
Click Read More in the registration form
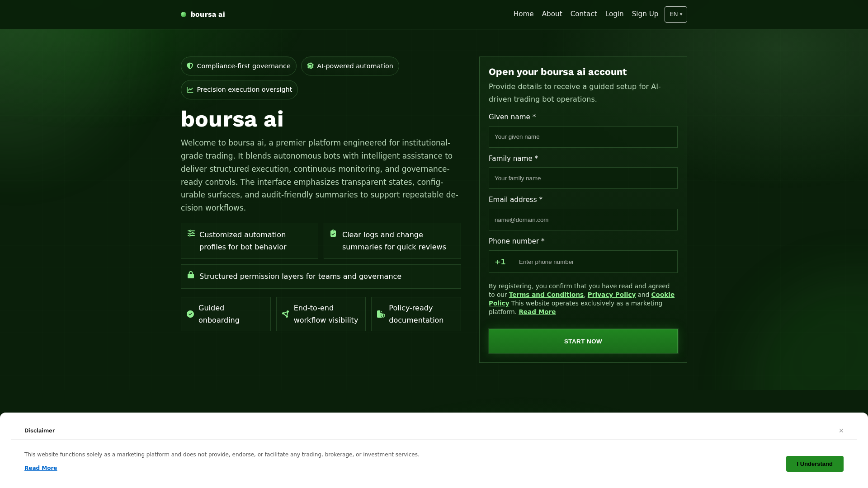click(537, 312)
